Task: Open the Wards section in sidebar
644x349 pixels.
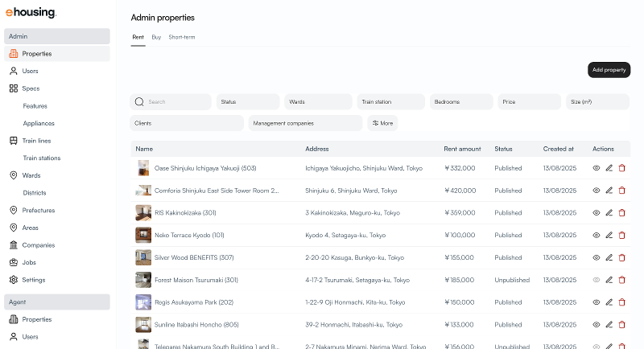Action: click(x=31, y=175)
